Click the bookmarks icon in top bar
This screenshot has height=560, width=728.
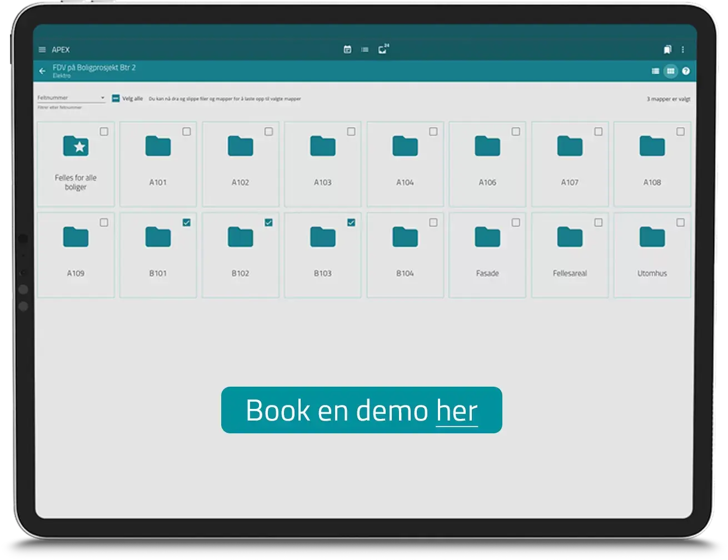667,49
